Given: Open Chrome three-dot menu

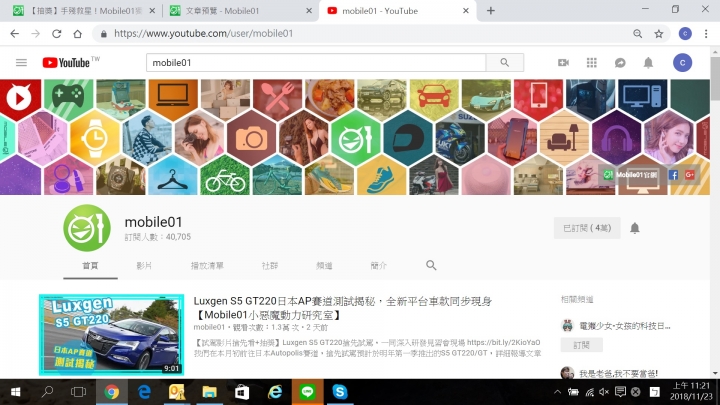Looking at the screenshot, I should pyautogui.click(x=706, y=34).
